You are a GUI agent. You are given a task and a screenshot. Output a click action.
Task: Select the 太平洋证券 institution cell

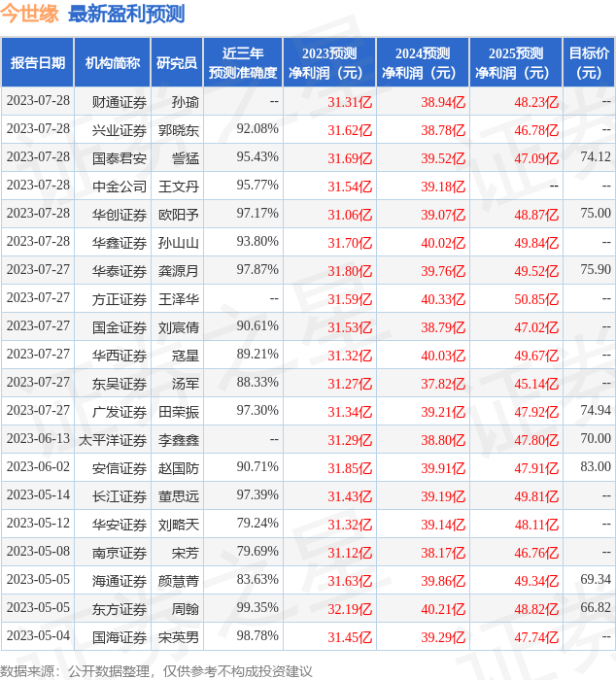113,441
